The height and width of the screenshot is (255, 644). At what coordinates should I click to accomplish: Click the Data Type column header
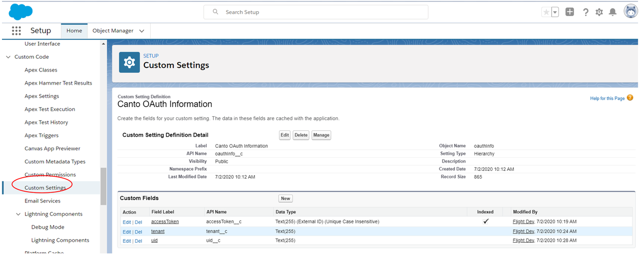(285, 212)
